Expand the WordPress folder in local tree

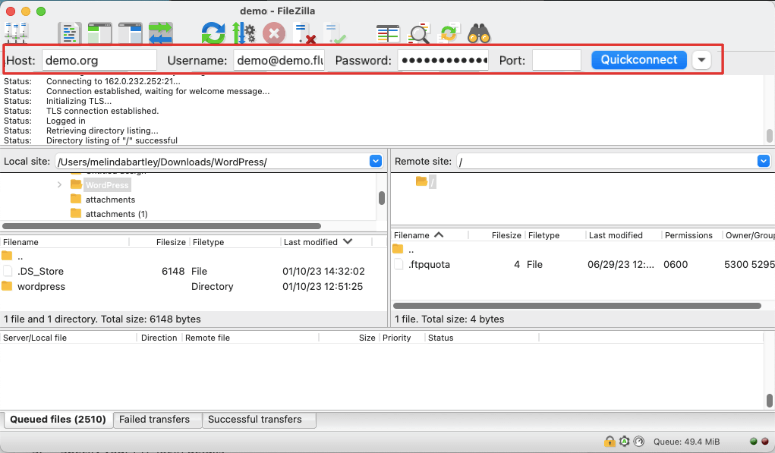[59, 185]
